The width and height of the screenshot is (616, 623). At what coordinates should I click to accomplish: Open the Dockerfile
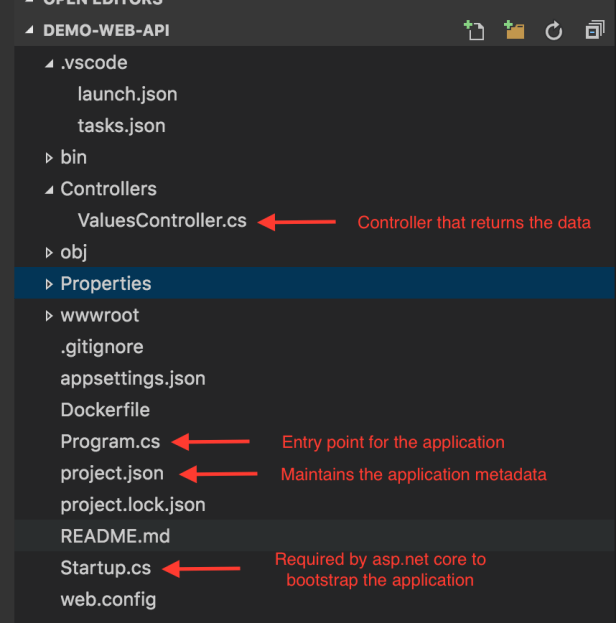tap(104, 410)
